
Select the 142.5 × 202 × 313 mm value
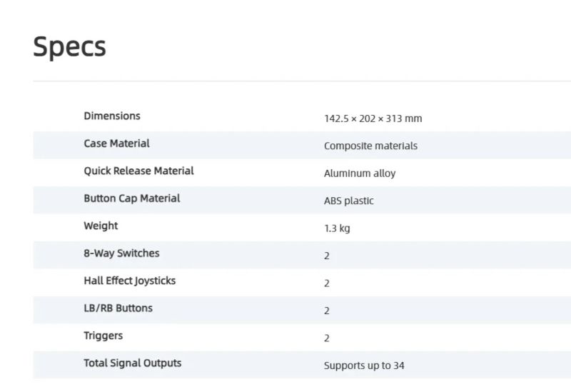click(x=373, y=119)
